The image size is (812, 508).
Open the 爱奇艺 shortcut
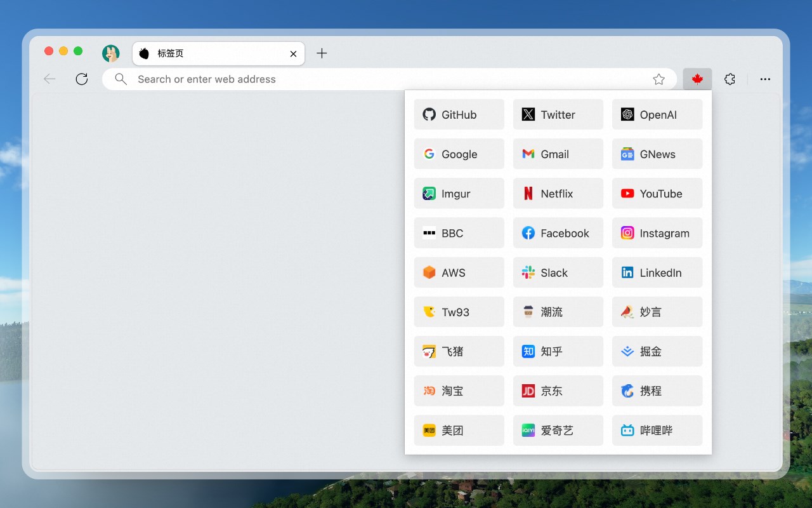pyautogui.click(x=558, y=431)
